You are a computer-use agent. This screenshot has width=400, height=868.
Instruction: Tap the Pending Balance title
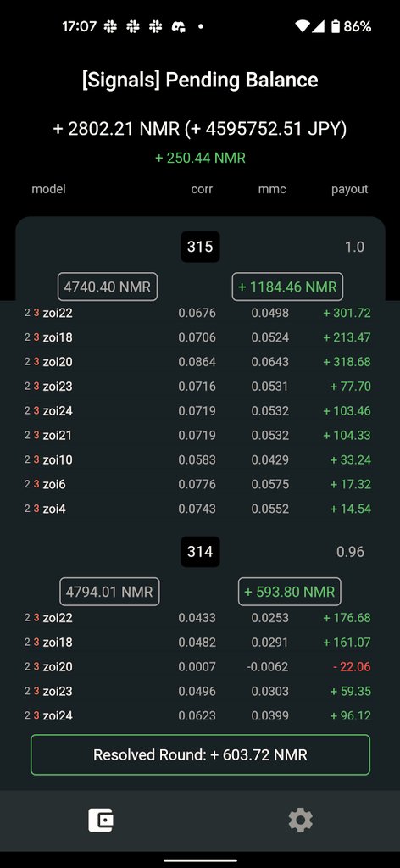[200, 80]
